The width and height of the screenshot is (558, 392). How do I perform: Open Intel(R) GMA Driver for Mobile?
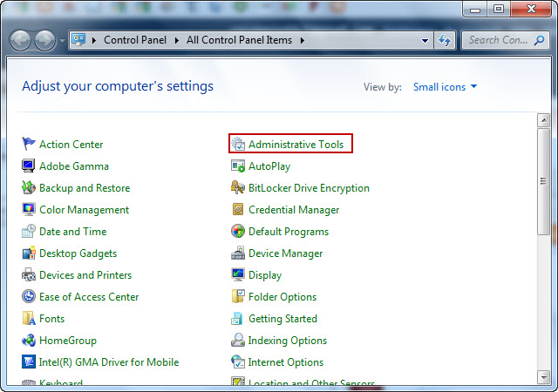(x=109, y=362)
